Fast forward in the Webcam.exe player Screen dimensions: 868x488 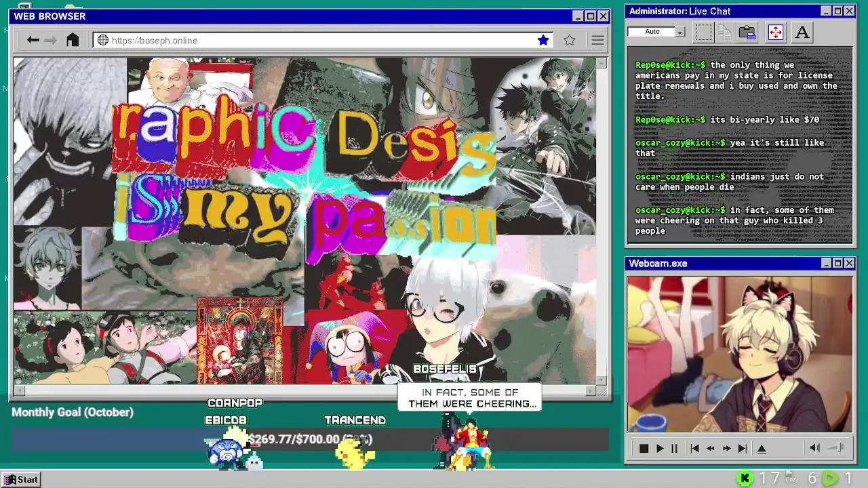[x=727, y=448]
